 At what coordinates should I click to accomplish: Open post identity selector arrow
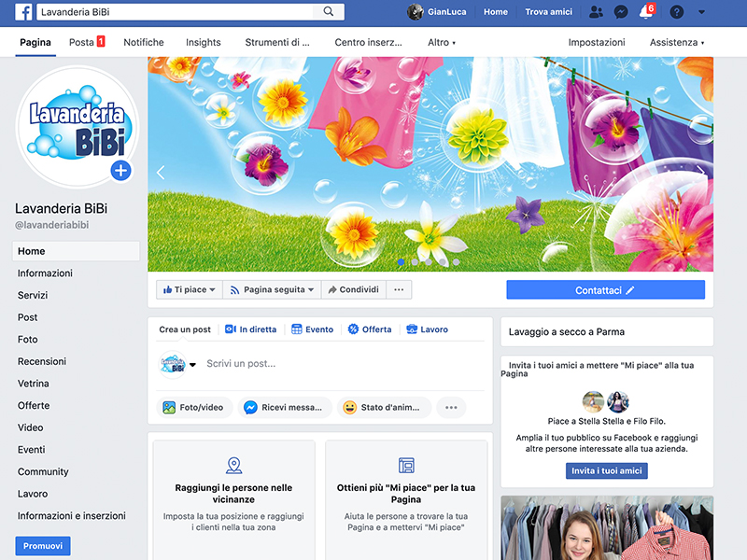(x=192, y=365)
